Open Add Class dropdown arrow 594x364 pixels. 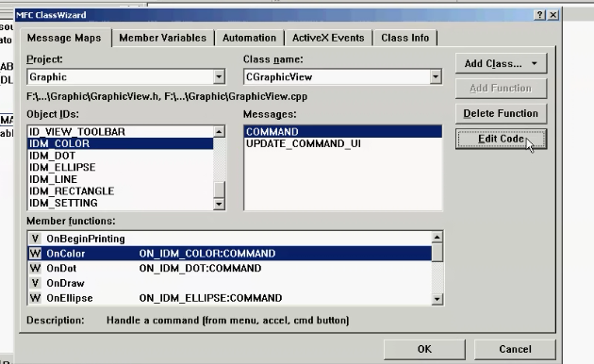pyautogui.click(x=535, y=63)
